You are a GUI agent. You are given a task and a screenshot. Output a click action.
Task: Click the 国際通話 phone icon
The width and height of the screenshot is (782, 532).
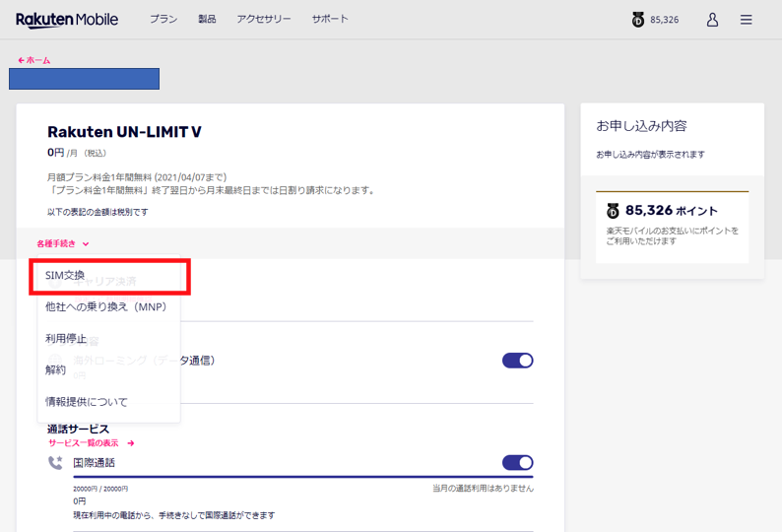[x=55, y=463]
